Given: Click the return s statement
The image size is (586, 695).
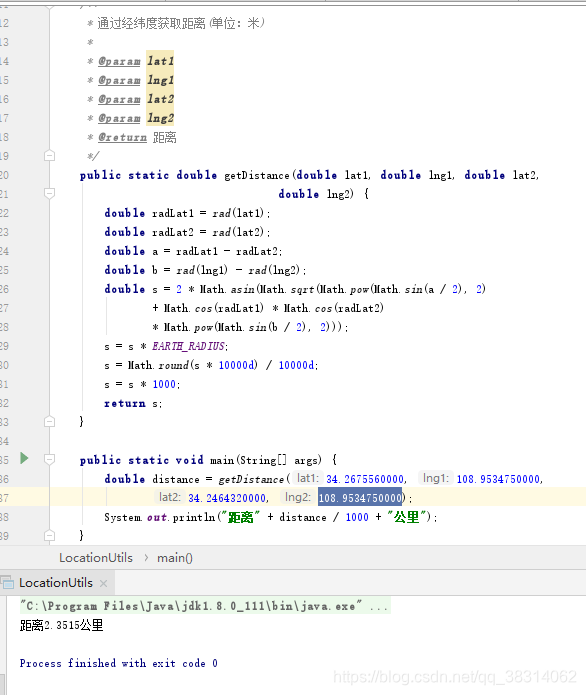Looking at the screenshot, I should click(x=133, y=403).
